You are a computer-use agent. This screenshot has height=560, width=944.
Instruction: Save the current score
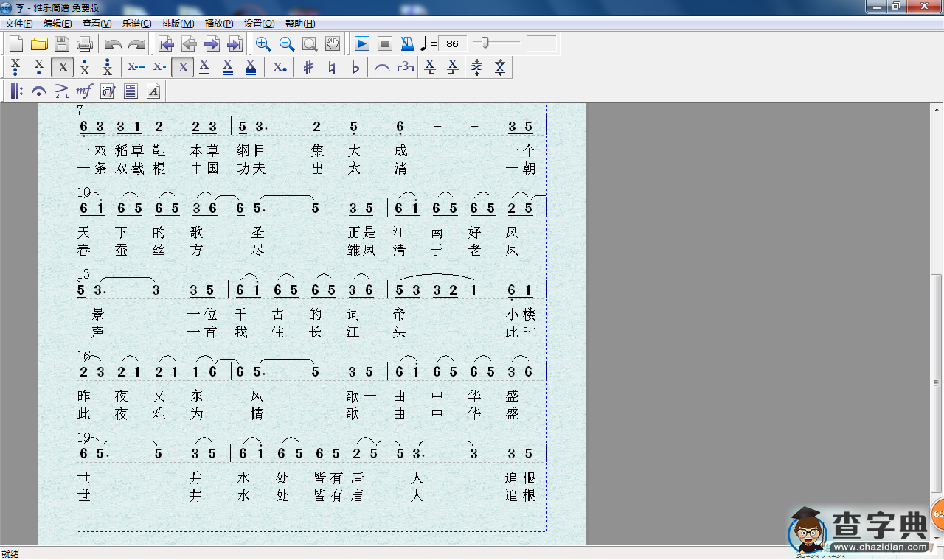click(62, 43)
